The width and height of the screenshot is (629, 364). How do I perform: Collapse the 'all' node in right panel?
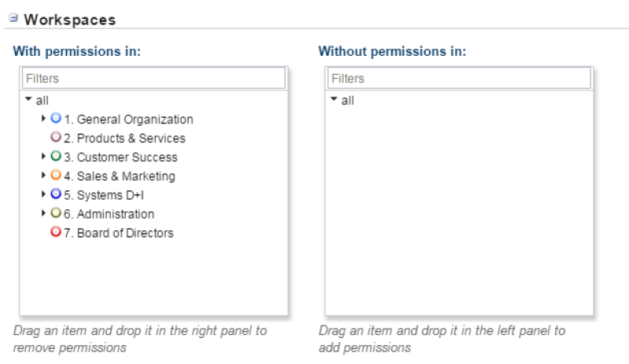333,99
